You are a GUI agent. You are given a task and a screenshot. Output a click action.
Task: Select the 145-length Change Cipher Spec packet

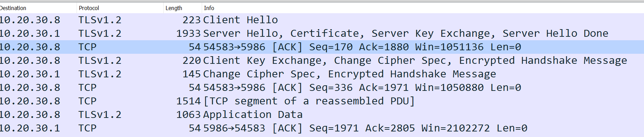(x=322, y=74)
